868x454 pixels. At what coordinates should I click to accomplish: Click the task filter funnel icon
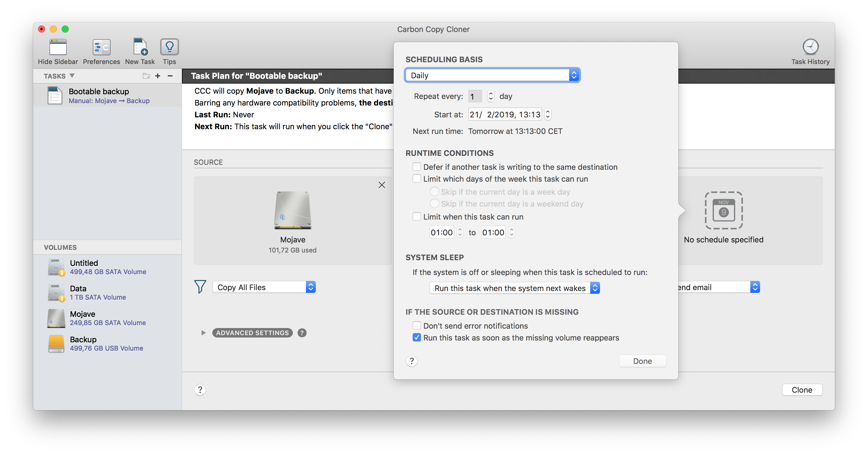pos(200,287)
